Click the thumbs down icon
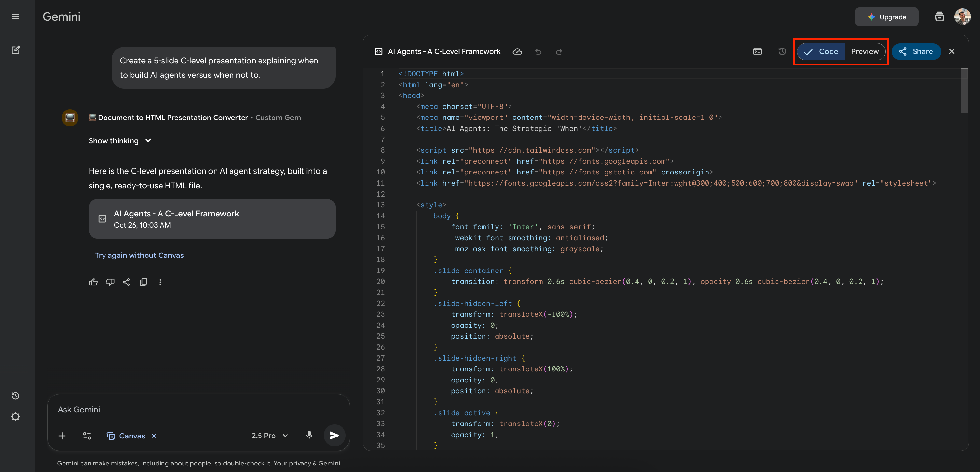The width and height of the screenshot is (980, 472). (110, 282)
